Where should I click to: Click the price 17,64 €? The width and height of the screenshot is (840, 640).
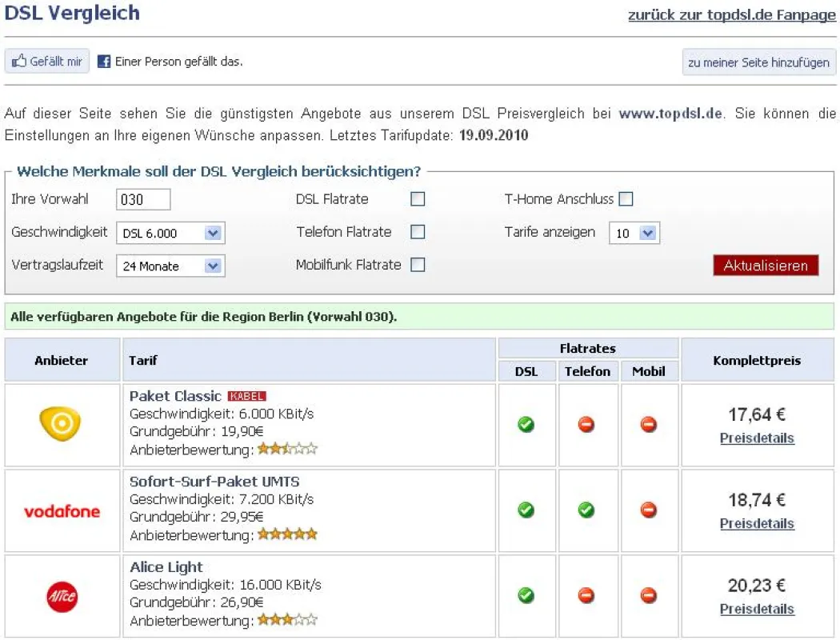(x=757, y=414)
